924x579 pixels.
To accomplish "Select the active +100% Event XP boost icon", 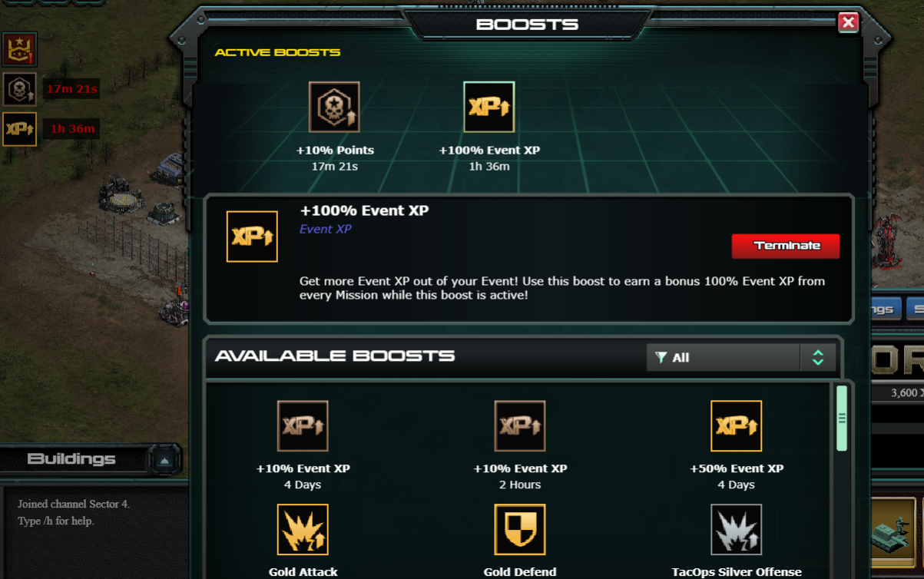I will click(489, 107).
